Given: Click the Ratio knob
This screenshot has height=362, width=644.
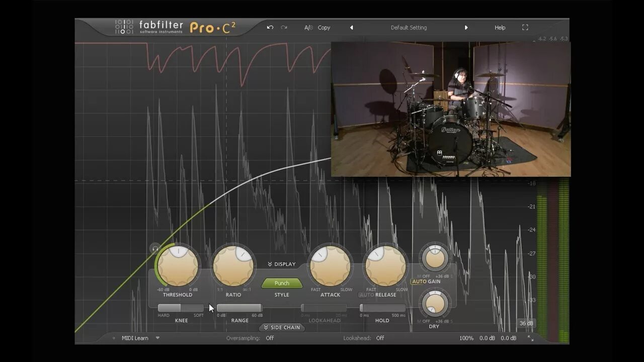Looking at the screenshot, I should coord(233,265).
